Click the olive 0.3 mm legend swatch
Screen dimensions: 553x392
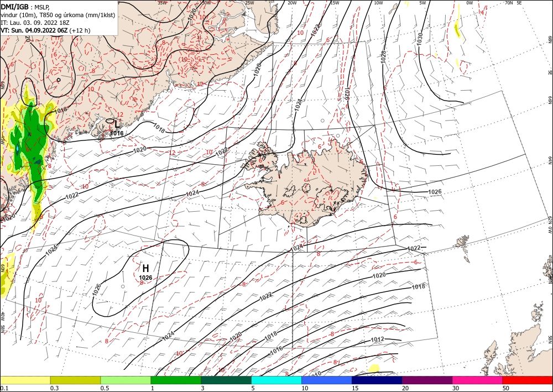75,380
